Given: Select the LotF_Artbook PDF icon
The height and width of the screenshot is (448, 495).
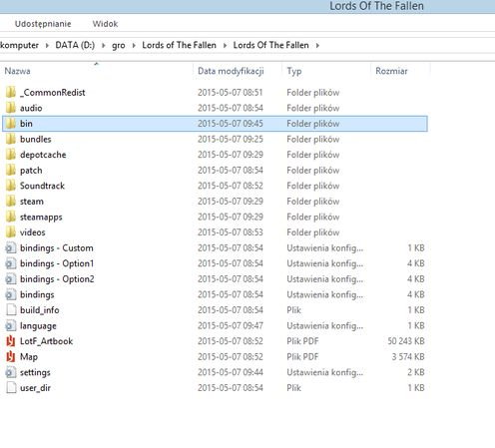Looking at the screenshot, I should [x=11, y=341].
